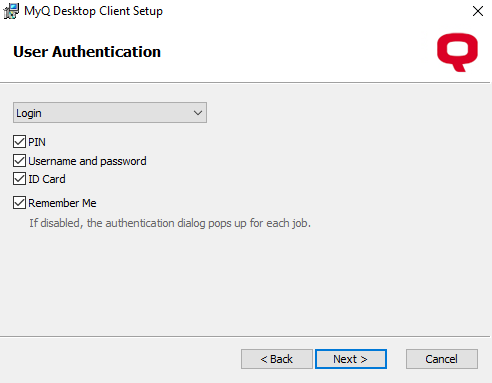Uncheck the PIN checkbox

pyautogui.click(x=19, y=142)
